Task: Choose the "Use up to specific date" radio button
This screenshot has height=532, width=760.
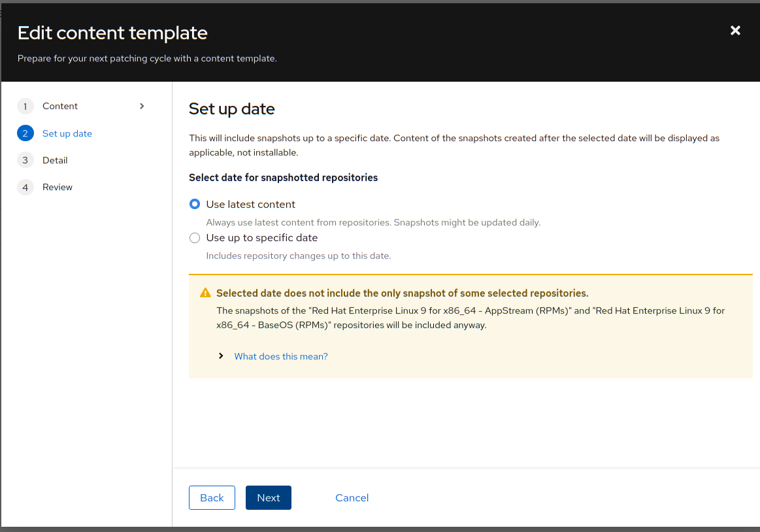Action: (x=195, y=238)
